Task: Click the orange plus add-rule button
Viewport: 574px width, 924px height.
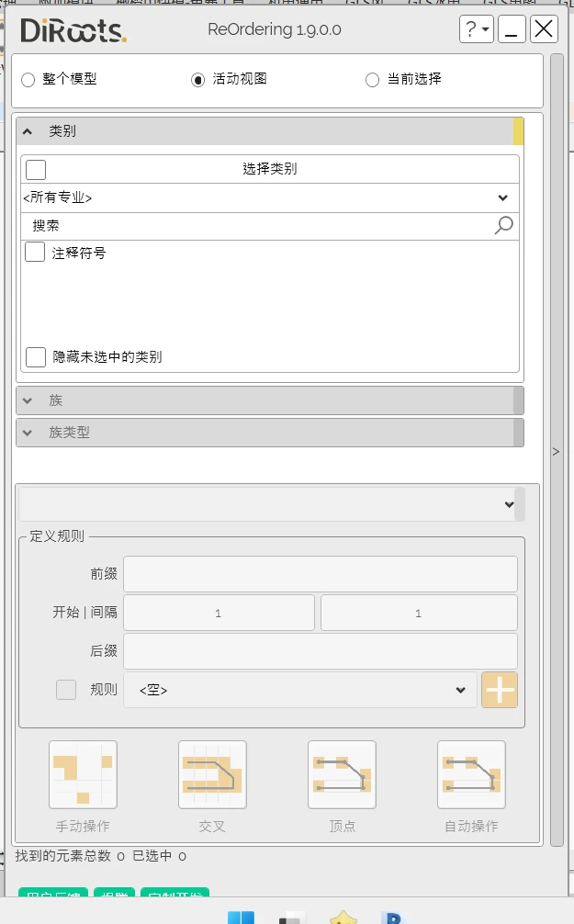Action: [x=500, y=690]
